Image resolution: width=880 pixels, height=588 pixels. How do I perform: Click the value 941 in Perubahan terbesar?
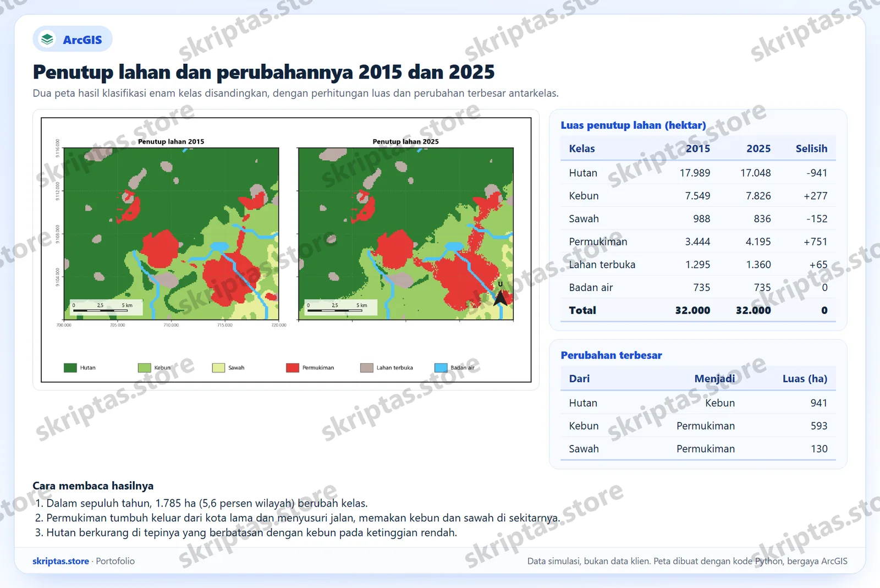[818, 403]
